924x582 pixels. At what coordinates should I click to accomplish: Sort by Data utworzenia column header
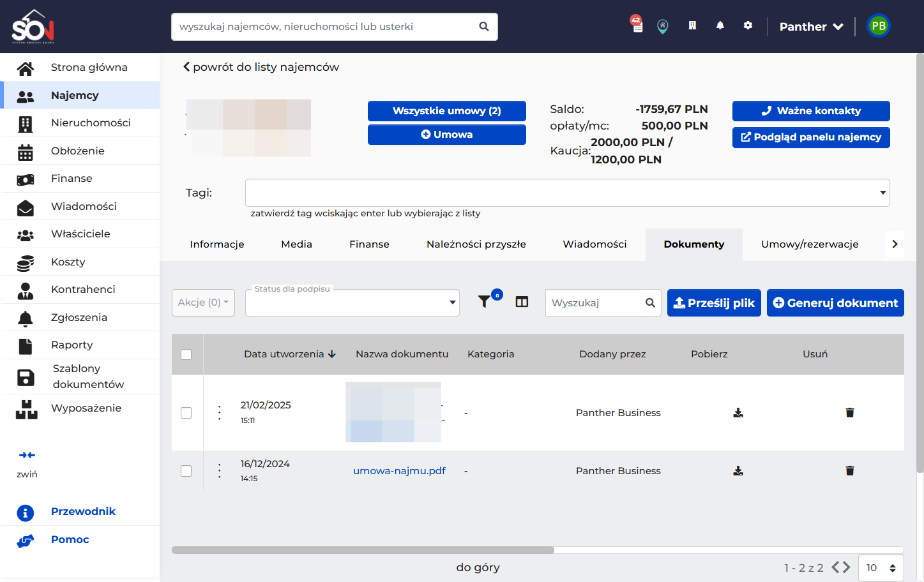coord(290,354)
